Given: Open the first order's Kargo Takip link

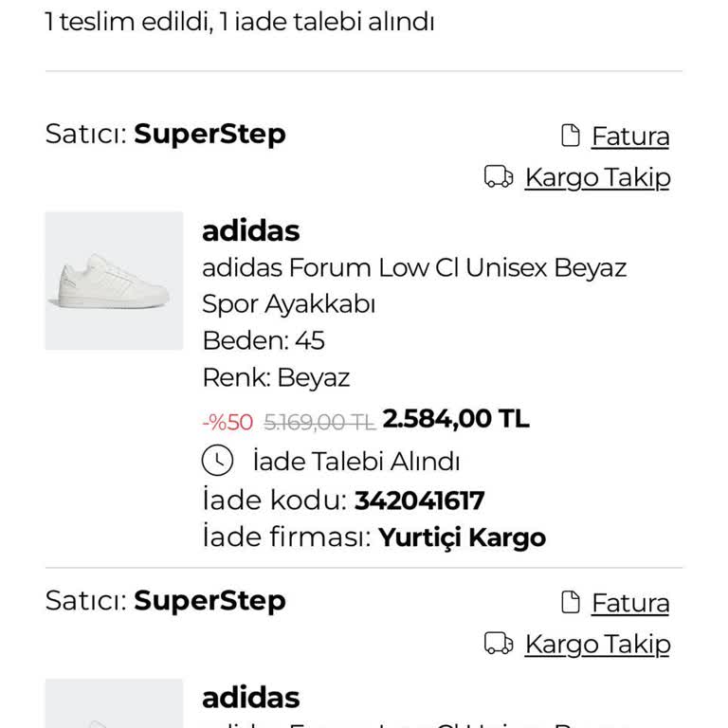Looking at the screenshot, I should 597,177.
